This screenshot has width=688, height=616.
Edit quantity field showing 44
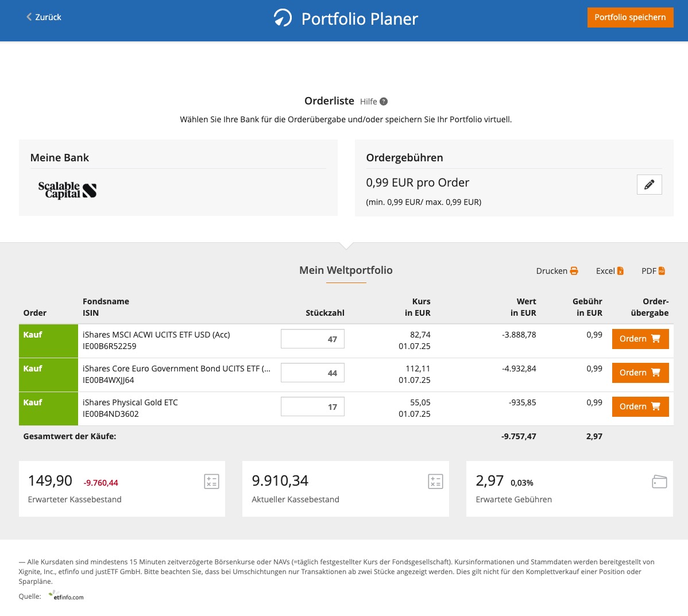312,373
